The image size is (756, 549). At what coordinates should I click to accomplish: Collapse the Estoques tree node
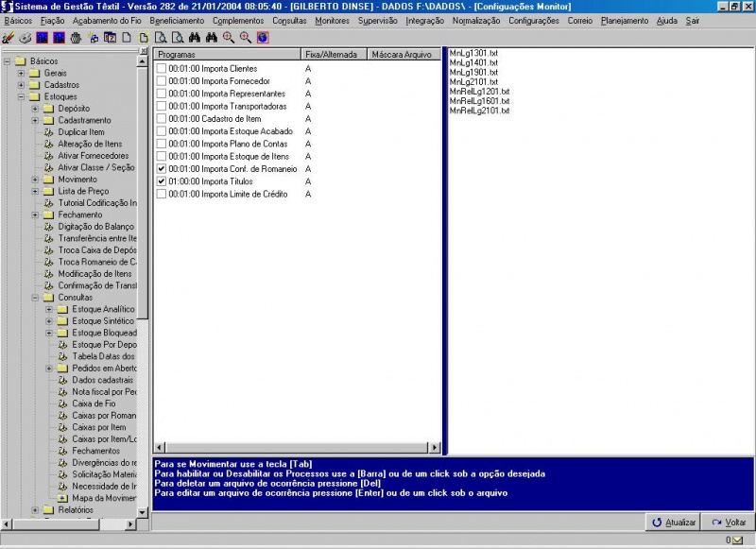coord(21,96)
